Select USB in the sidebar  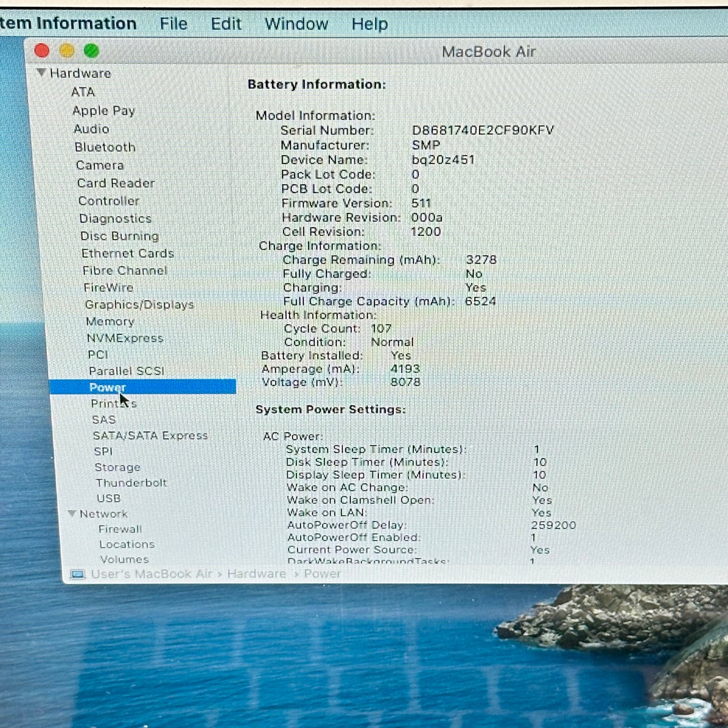pos(108,498)
